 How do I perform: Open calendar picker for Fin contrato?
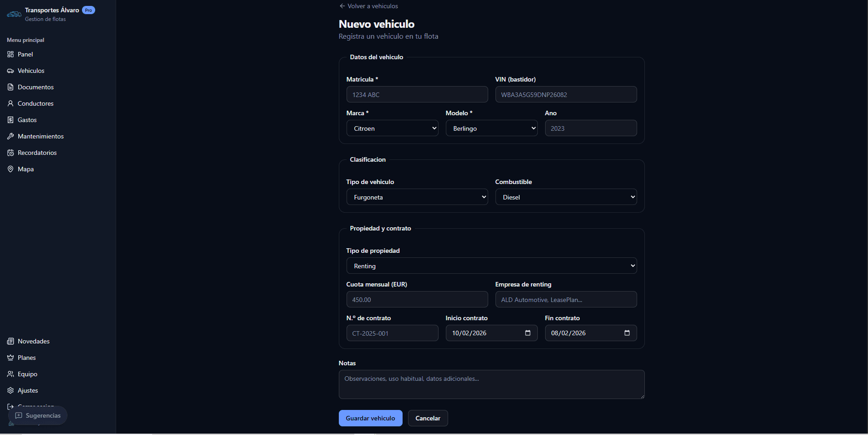click(x=627, y=333)
